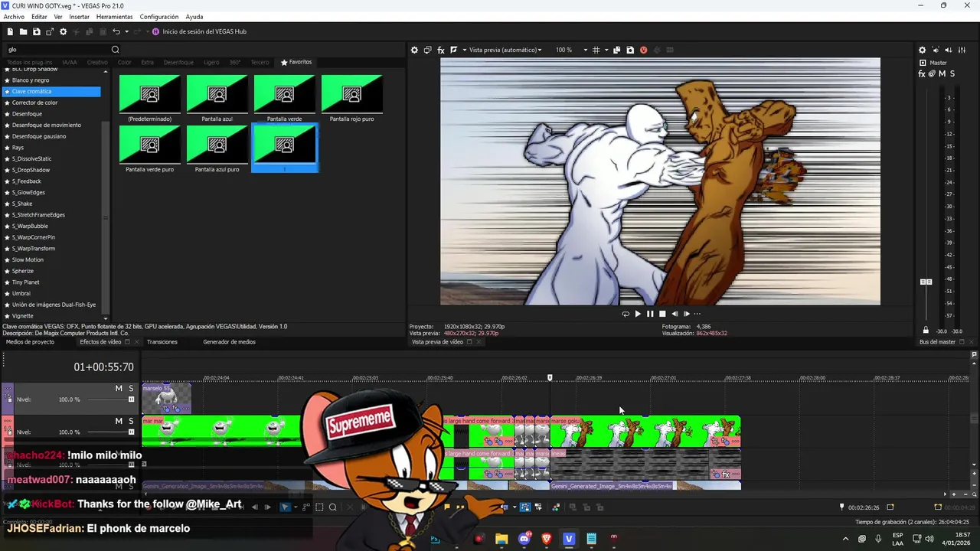
Task: Open the Configuración menu
Action: 159,17
